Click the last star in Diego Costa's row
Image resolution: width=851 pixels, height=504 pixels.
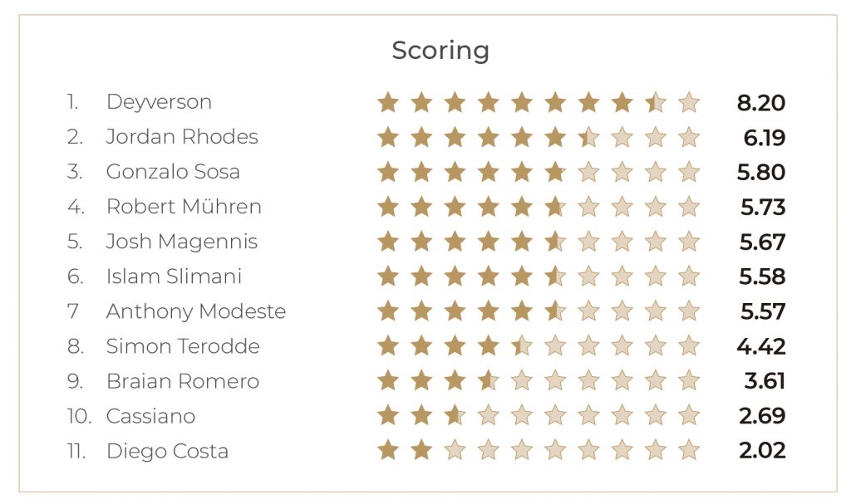point(688,451)
